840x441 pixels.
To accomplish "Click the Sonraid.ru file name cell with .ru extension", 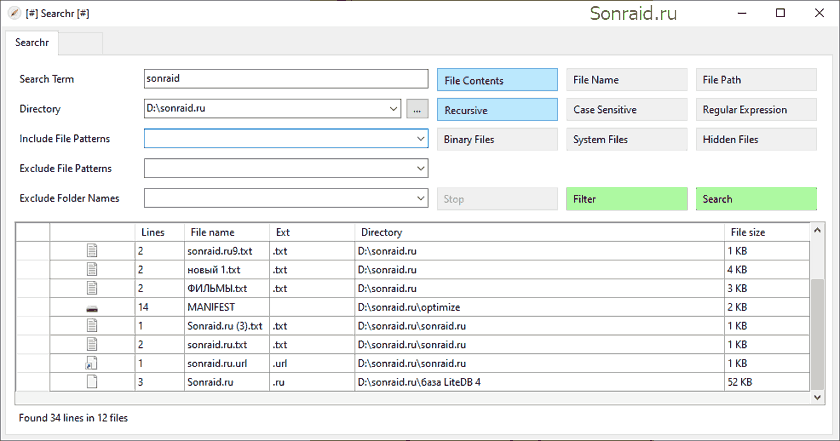I will coord(227,382).
